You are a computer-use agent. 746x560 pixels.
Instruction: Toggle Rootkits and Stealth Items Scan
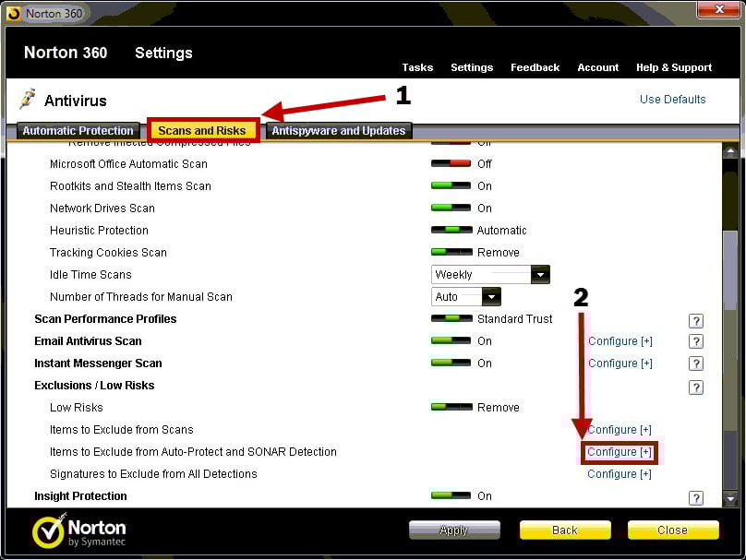(x=451, y=185)
